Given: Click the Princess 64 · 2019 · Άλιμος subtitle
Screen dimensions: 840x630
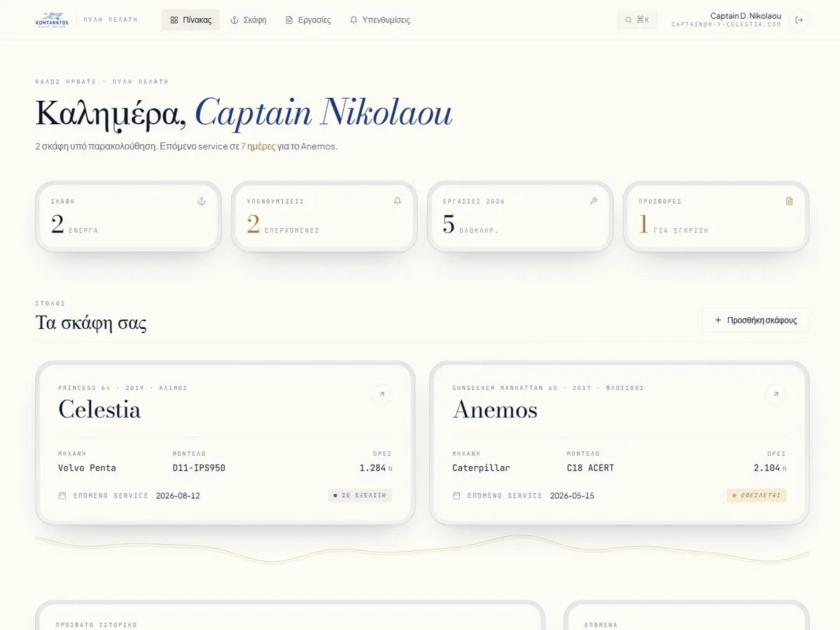Looking at the screenshot, I should (122, 388).
